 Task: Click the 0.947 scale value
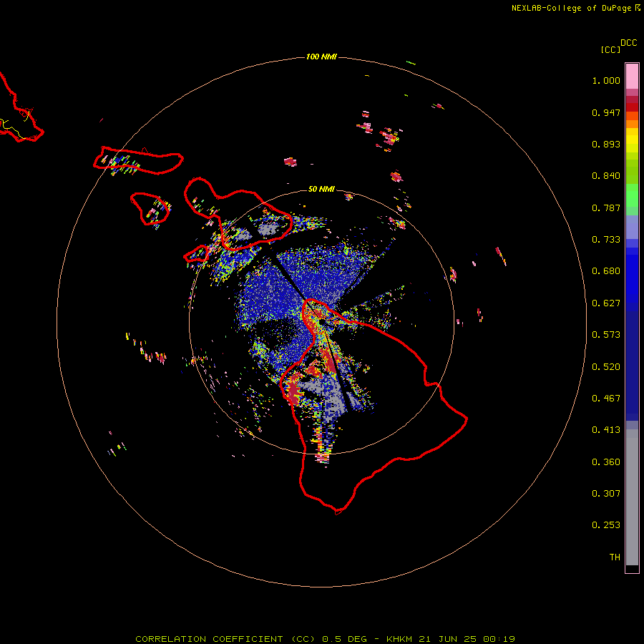pos(606,112)
